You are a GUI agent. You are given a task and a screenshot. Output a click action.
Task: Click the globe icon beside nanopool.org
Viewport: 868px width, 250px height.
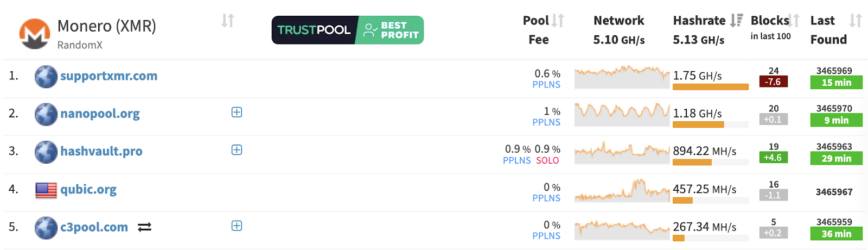[46, 114]
